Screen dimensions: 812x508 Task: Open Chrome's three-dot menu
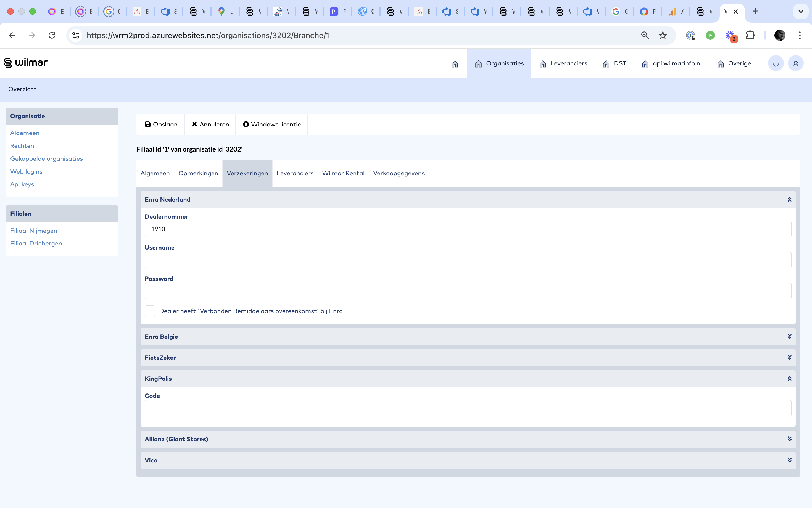[x=800, y=35]
